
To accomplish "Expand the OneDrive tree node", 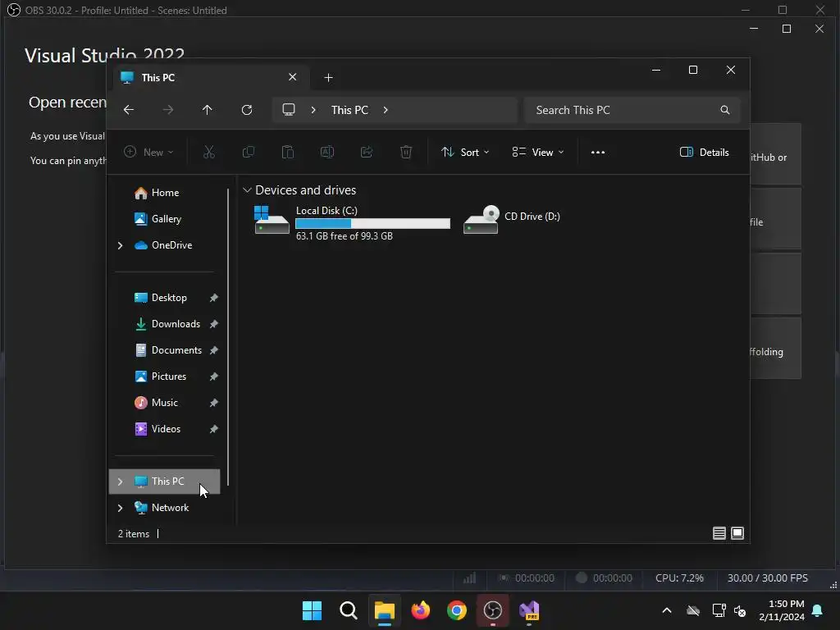I will (120, 245).
